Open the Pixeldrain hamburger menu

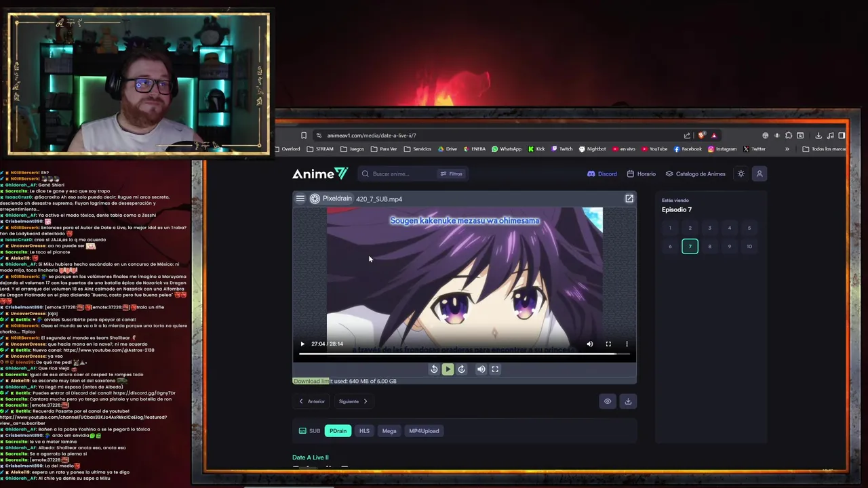pos(300,199)
